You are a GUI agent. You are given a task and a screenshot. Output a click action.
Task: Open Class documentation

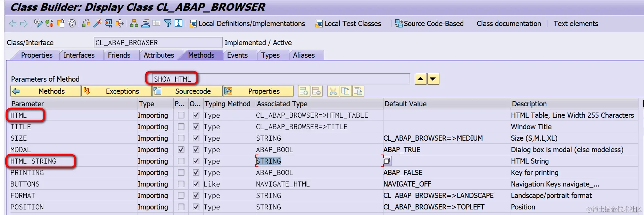[x=509, y=23]
